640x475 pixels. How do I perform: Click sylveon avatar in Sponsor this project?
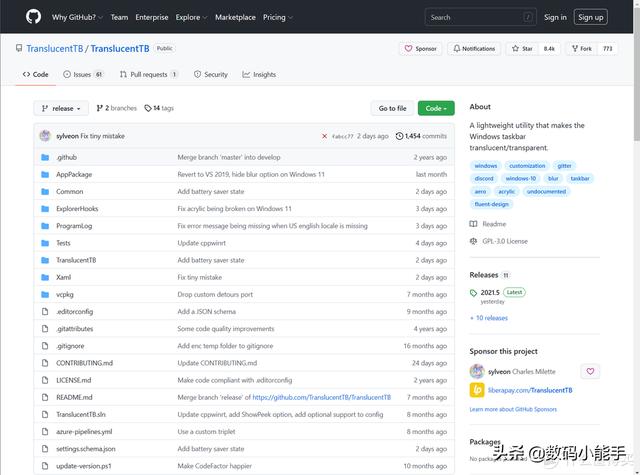477,371
